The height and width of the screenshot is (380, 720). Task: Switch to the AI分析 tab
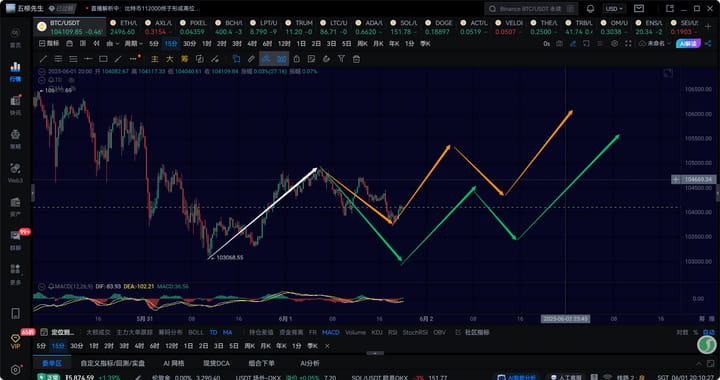pyautogui.click(x=310, y=363)
